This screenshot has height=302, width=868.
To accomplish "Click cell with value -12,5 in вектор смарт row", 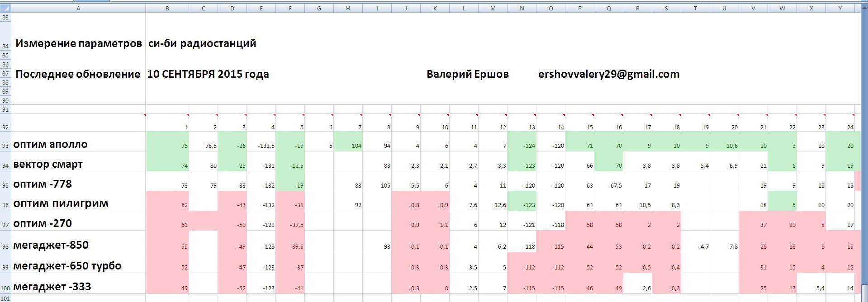I will coord(290,161).
